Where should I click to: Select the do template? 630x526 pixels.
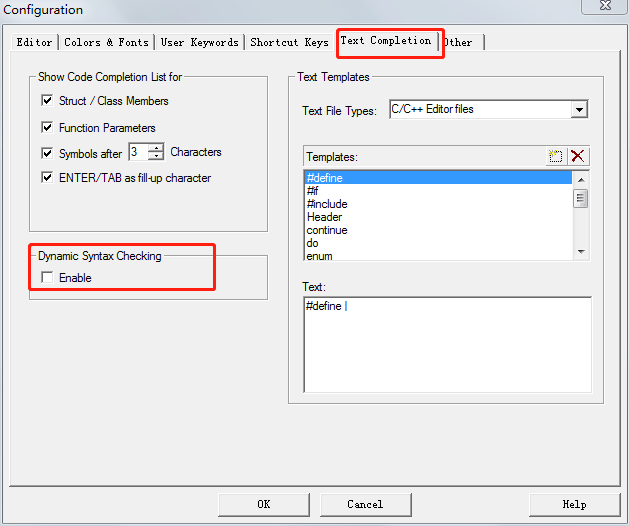point(438,243)
